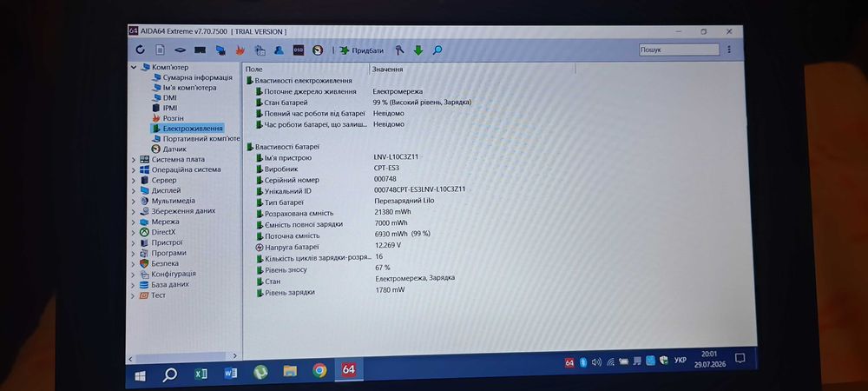Select the Напруга батареї row
Viewport: 868px width, 391px height.
click(329, 247)
